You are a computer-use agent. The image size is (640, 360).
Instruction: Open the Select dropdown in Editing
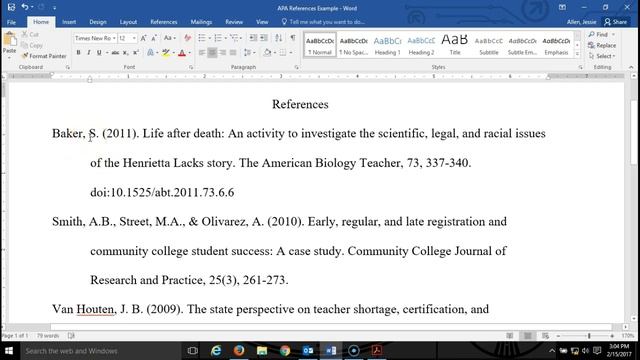coord(602,56)
